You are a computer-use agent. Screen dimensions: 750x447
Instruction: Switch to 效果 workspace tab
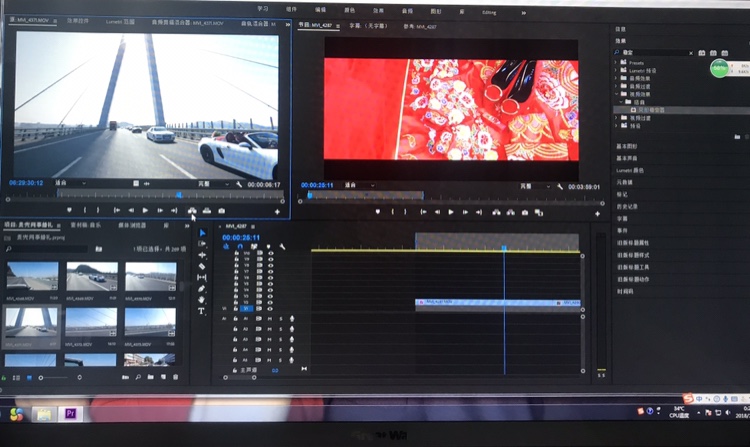coord(378,10)
